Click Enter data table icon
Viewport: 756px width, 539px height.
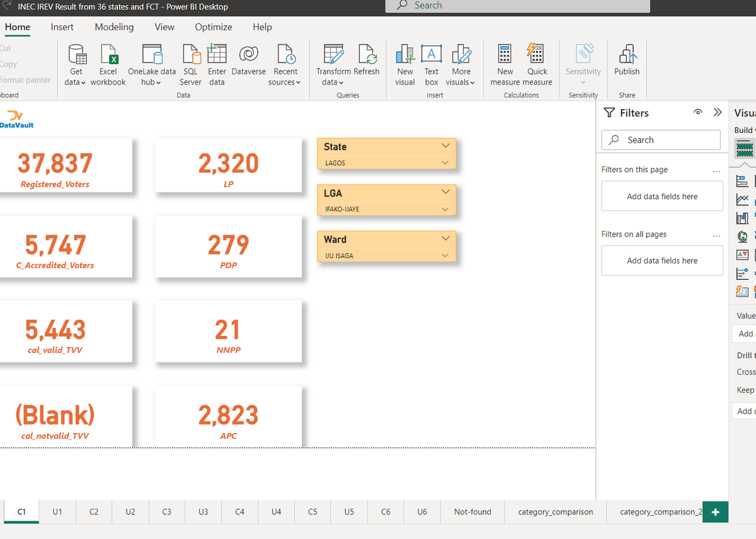(217, 54)
